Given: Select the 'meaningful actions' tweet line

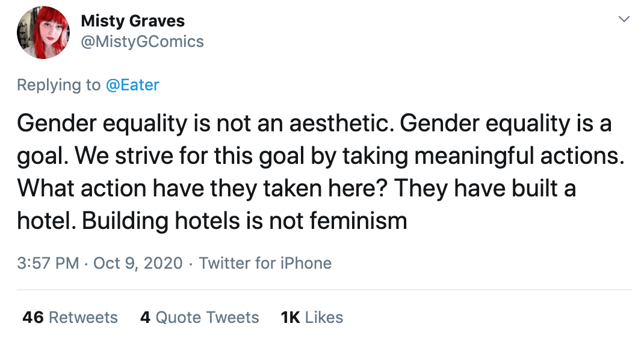Looking at the screenshot, I should pos(321,157).
